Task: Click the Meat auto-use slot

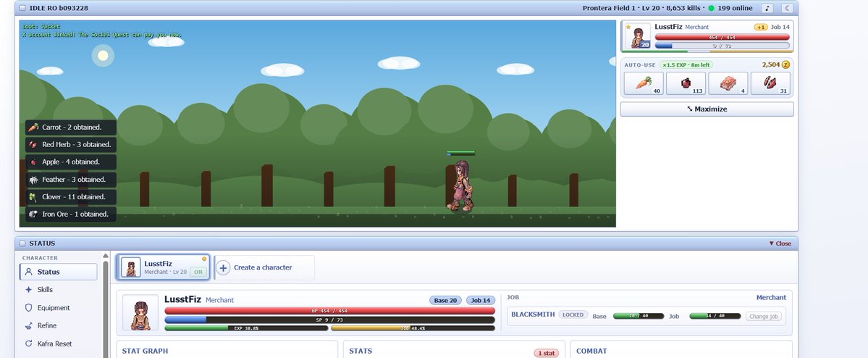Action: [x=728, y=83]
